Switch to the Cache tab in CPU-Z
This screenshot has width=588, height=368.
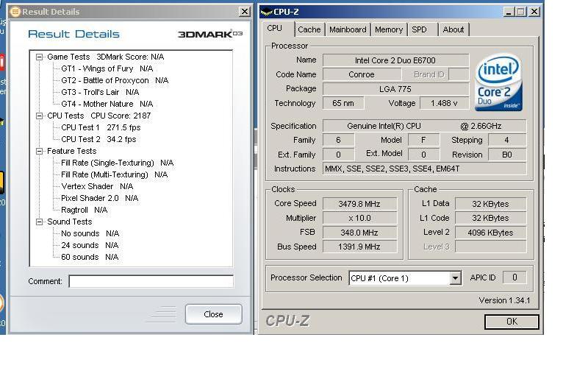click(309, 29)
